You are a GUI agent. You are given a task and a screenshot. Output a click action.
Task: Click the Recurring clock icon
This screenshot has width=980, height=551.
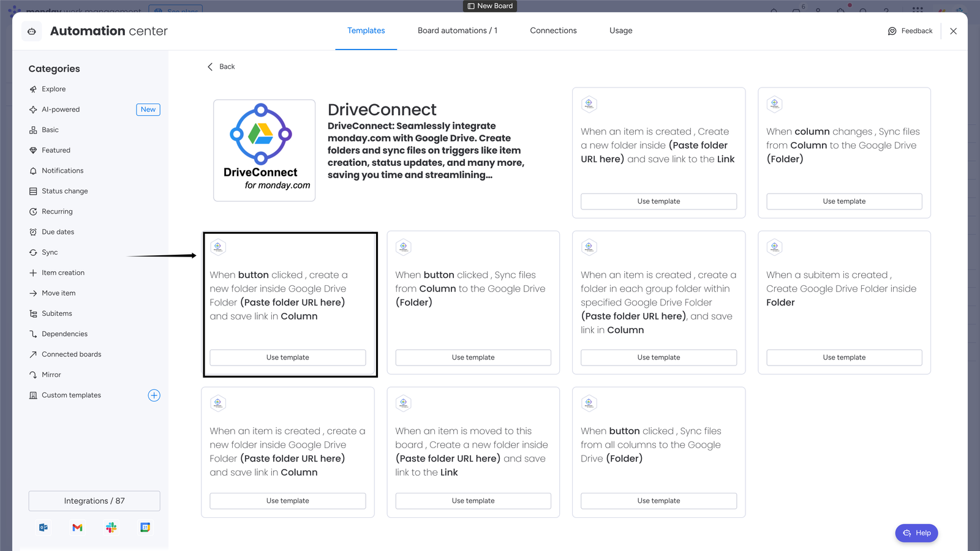pyautogui.click(x=33, y=212)
